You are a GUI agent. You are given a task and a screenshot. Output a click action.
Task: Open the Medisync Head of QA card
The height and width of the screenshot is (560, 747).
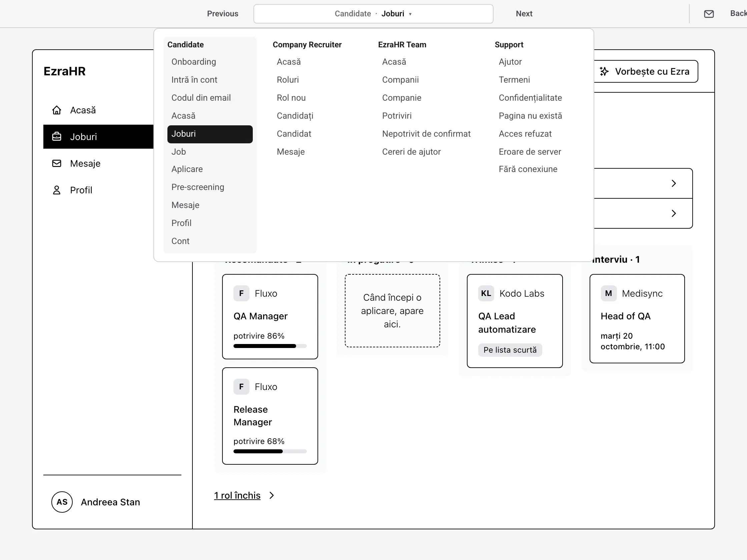click(637, 319)
